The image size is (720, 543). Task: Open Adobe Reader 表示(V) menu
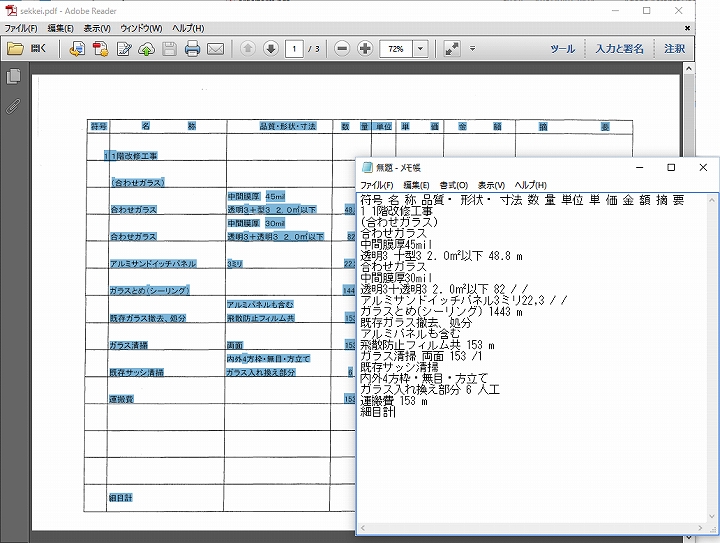coord(97,28)
